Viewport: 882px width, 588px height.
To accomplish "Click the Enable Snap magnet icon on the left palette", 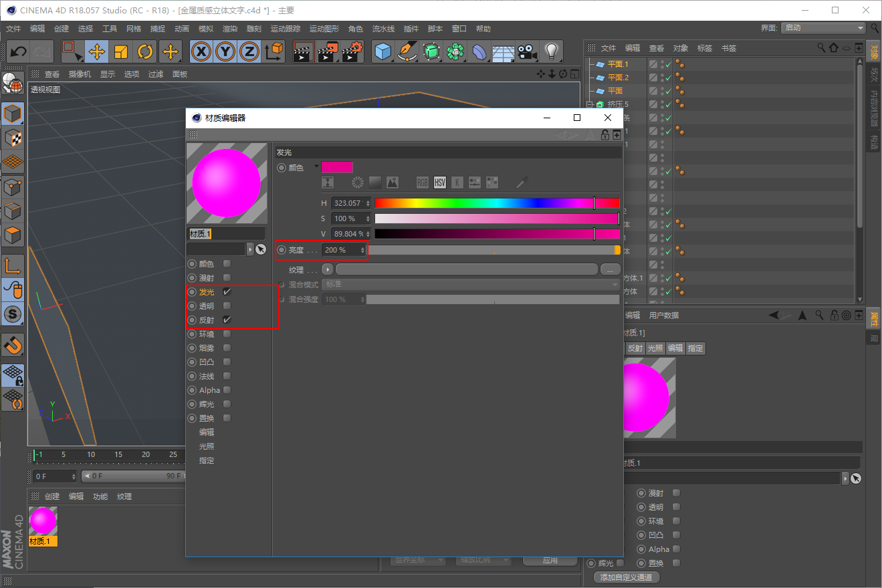I will [x=13, y=345].
